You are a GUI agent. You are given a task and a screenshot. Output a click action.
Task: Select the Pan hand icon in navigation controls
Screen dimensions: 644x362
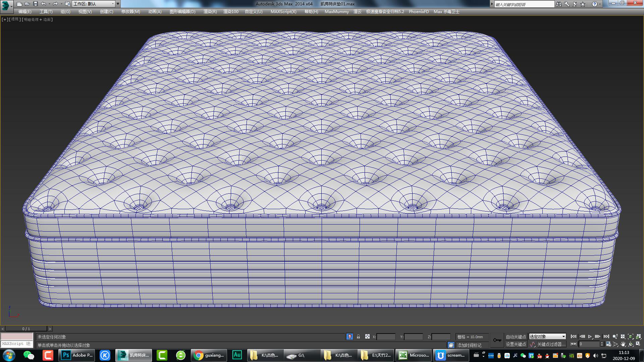point(624,345)
